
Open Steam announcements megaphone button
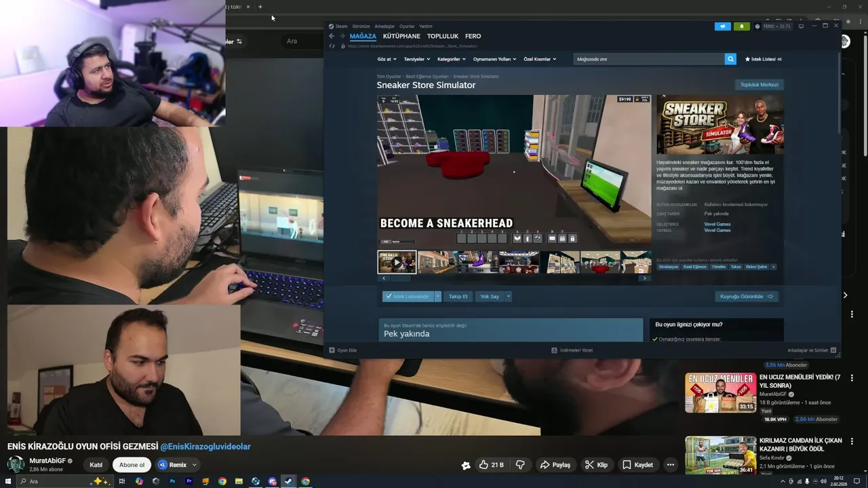722,26
